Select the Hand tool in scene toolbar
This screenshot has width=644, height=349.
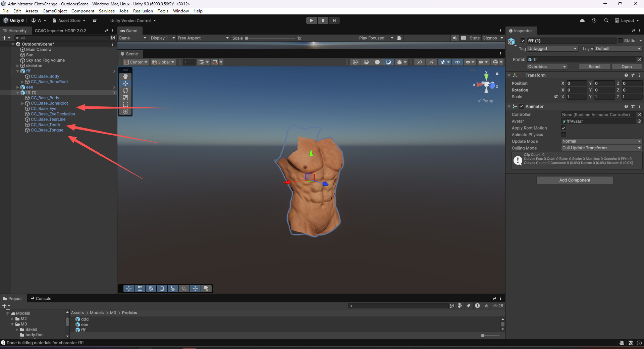(x=125, y=77)
